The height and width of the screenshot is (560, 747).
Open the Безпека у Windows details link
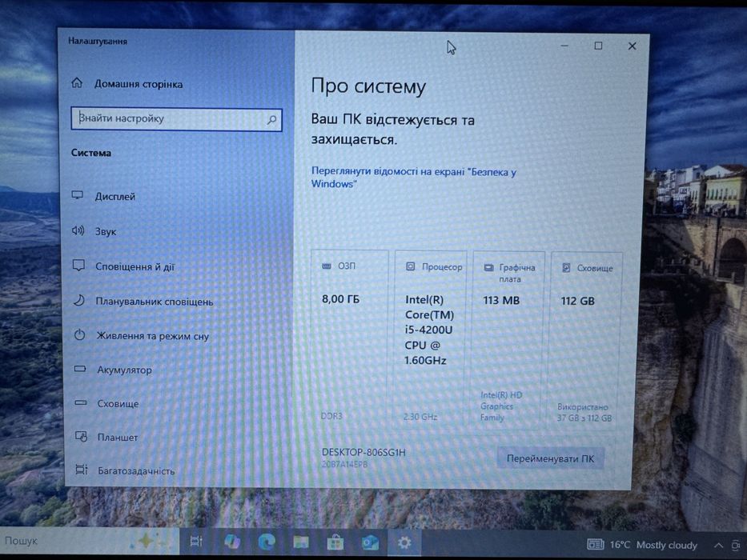[413, 178]
